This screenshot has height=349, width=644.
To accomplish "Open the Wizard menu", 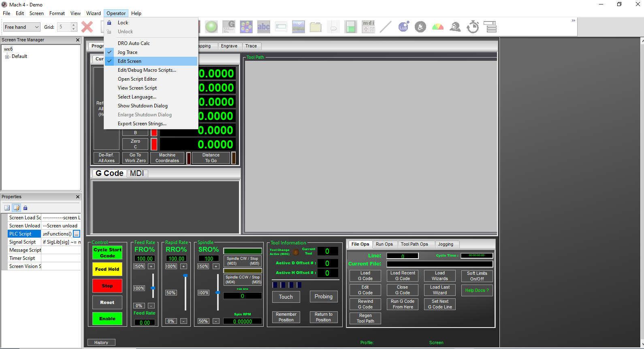I will pos(93,13).
